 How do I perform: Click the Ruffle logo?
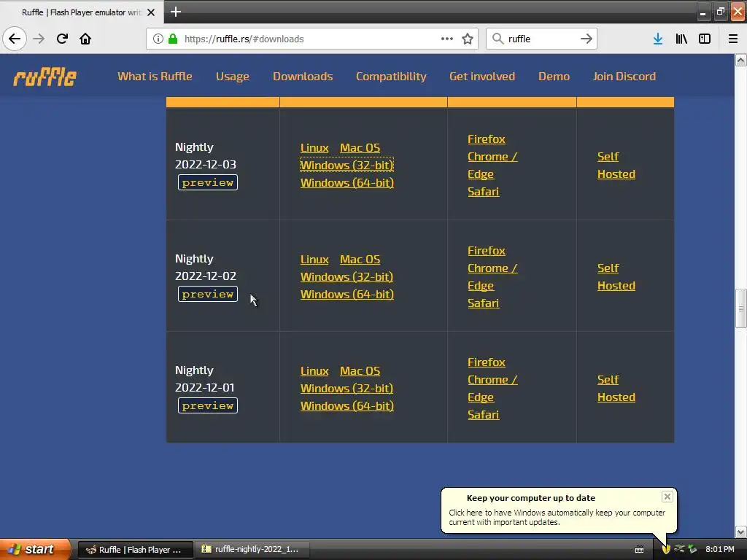[x=44, y=77]
